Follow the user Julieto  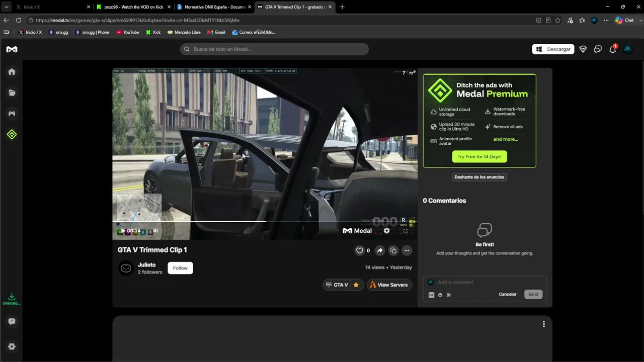pyautogui.click(x=180, y=268)
